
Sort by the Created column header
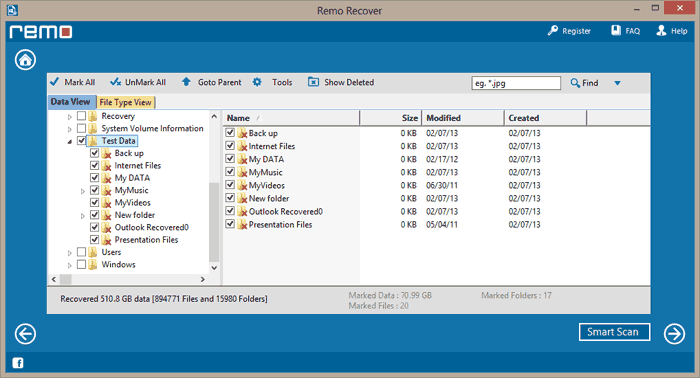(546, 118)
